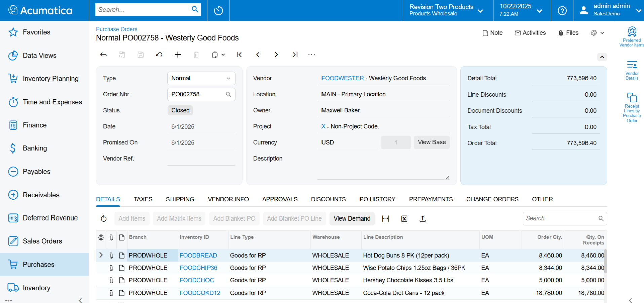Screen dimensions: 644x303
Task: Open the Help question mark menu
Action: click(562, 11)
